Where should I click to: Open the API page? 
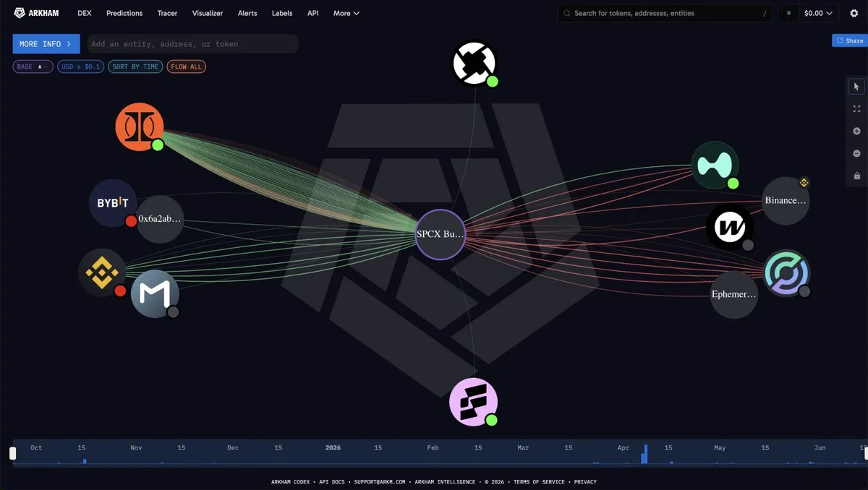coord(312,13)
